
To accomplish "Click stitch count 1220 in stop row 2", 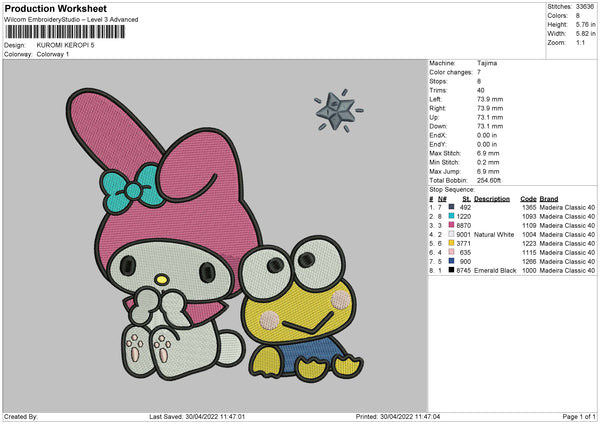I will [x=464, y=217].
